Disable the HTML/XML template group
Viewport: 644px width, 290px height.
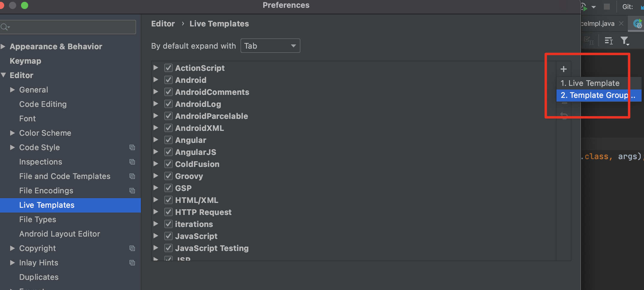168,200
